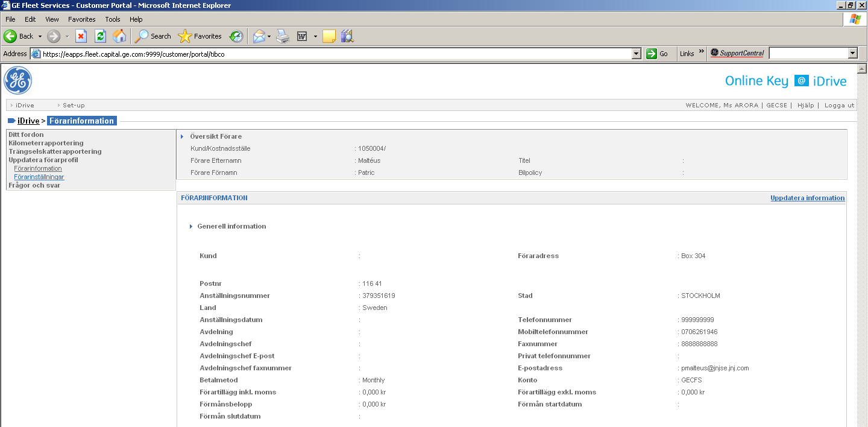Click the mobile number 0706261946
Viewport: 868px width, 427px height.
[699, 332]
